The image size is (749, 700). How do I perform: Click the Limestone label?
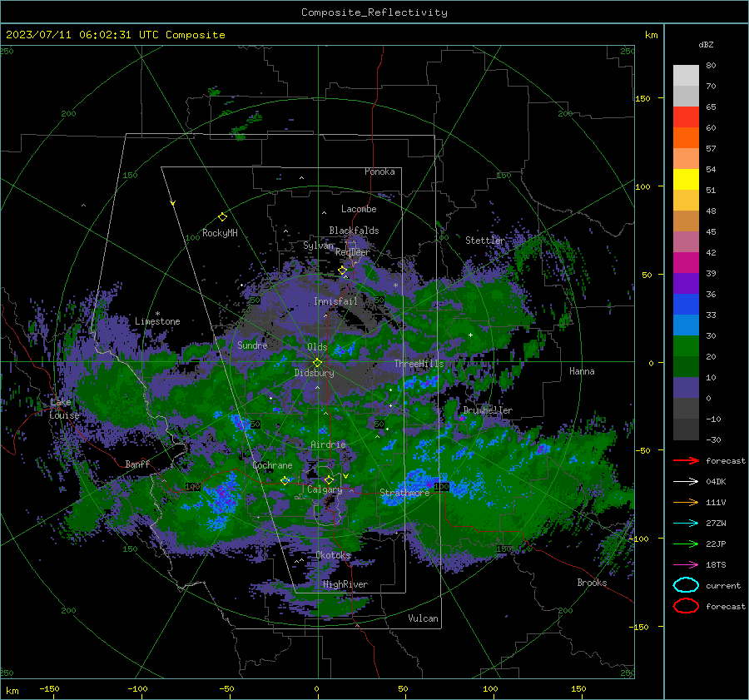pos(157,321)
